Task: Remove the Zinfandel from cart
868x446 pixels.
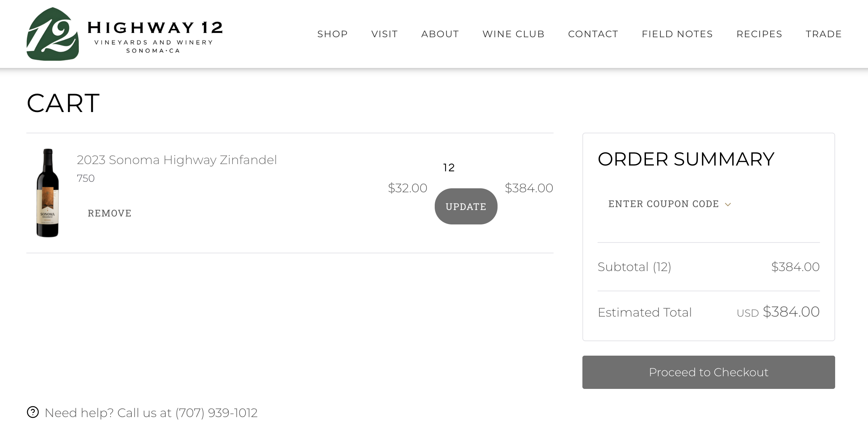Action: (x=109, y=213)
